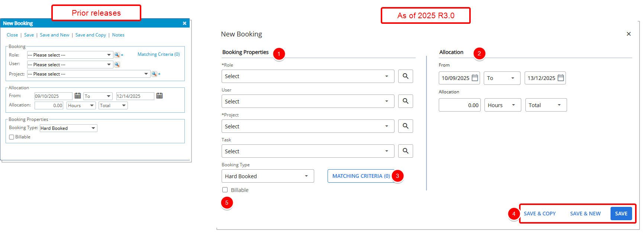The height and width of the screenshot is (234, 644).
Task: Click the Task lookup magnifier icon
Action: pyautogui.click(x=405, y=151)
